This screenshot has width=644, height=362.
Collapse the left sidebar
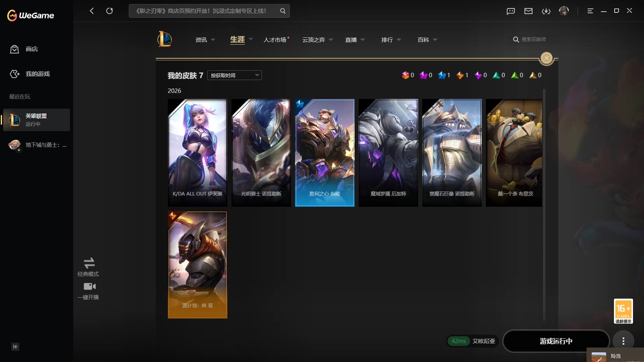15,347
